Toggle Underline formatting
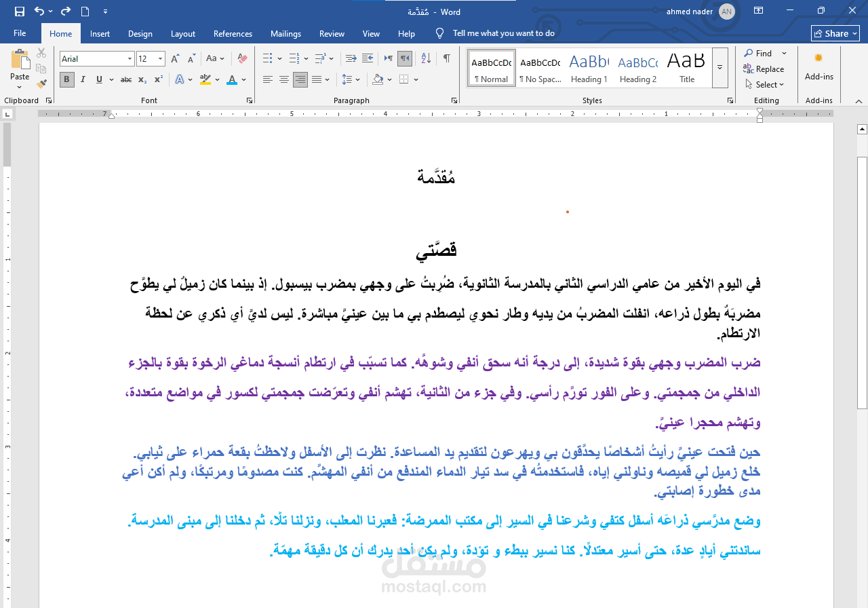This screenshot has height=608, width=868. tap(99, 79)
